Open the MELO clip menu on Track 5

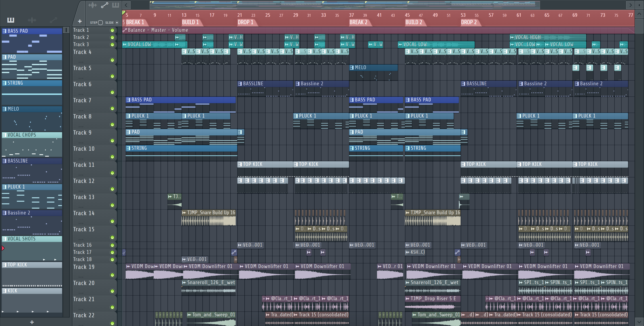coord(352,68)
